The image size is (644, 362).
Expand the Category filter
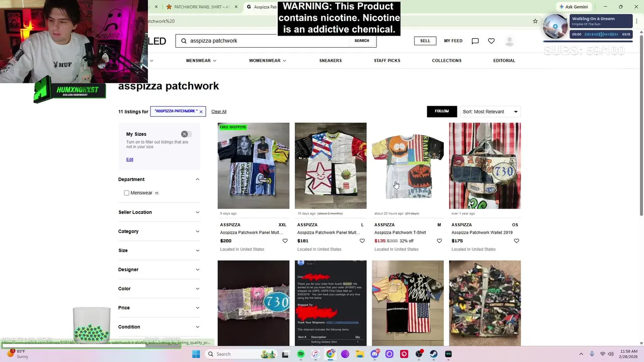(x=159, y=231)
